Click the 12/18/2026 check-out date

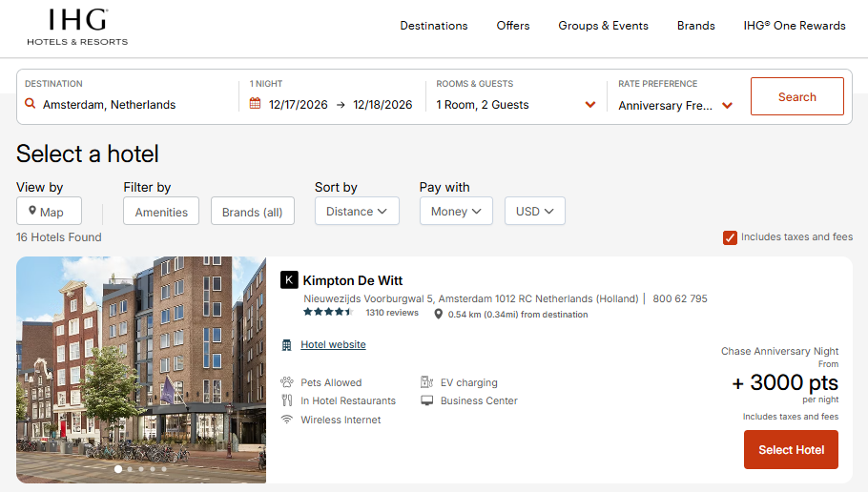click(382, 105)
